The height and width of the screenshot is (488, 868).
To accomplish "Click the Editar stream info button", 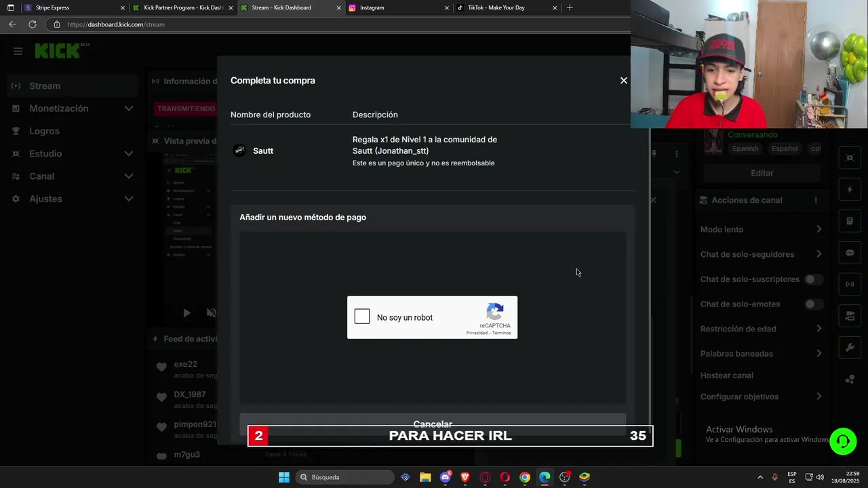I will pos(762,173).
